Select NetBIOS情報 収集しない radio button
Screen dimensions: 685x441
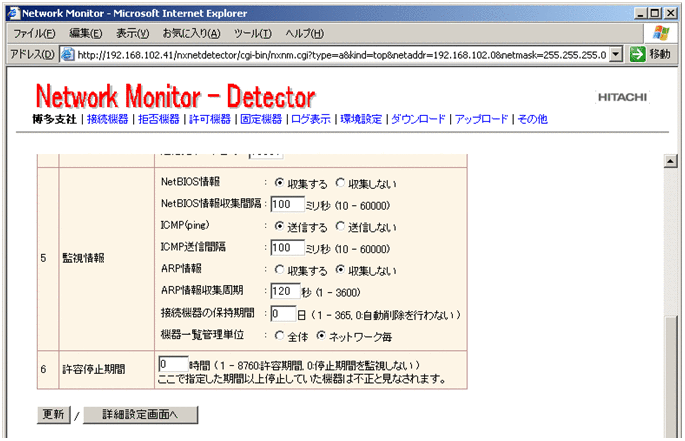340,183
